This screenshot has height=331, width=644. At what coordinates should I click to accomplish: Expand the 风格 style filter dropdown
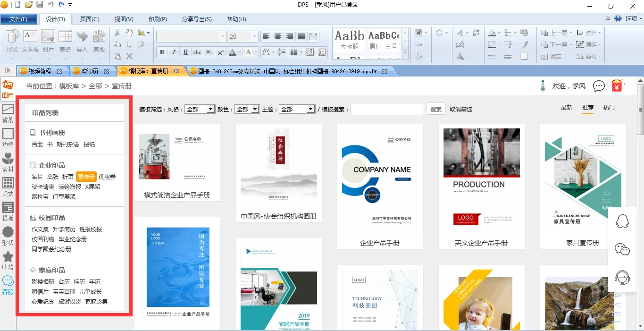[x=211, y=109]
